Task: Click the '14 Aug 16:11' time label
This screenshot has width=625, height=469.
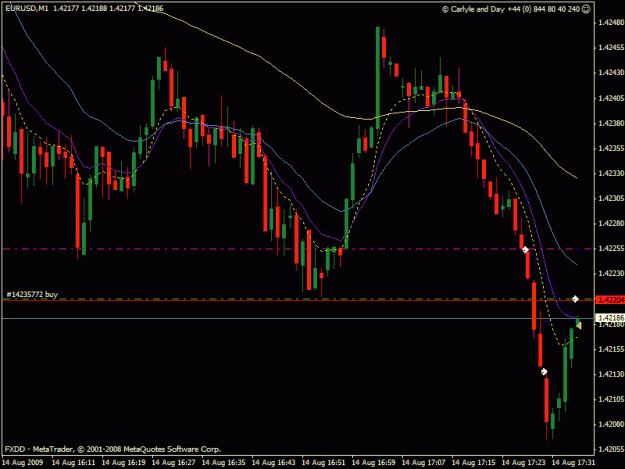Action: [x=74, y=463]
